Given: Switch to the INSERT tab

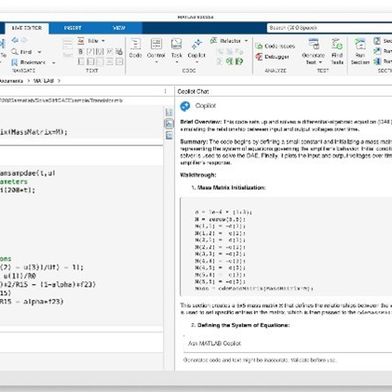Looking at the screenshot, I should point(73,28).
